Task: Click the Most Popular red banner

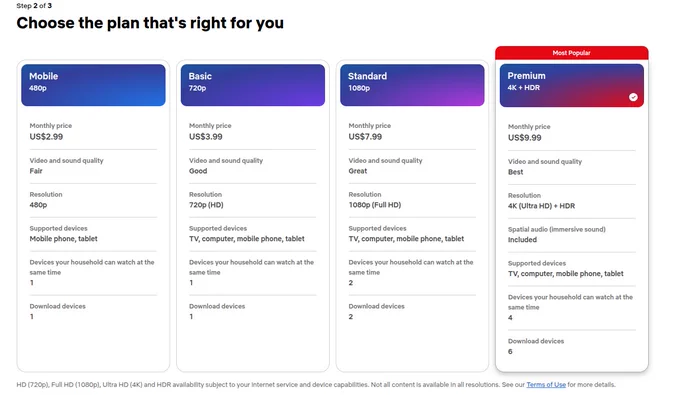Action: pyautogui.click(x=572, y=53)
